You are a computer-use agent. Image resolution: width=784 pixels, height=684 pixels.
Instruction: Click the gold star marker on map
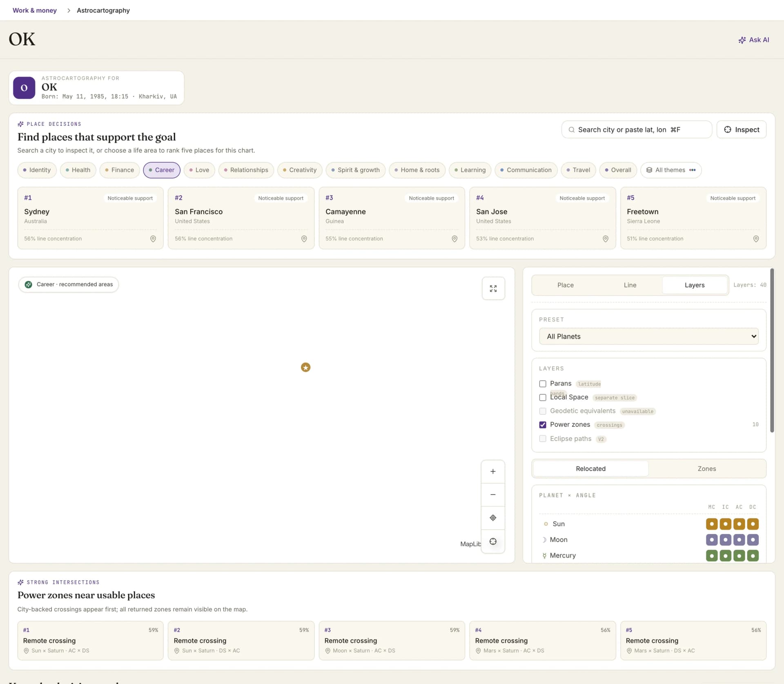[305, 368]
